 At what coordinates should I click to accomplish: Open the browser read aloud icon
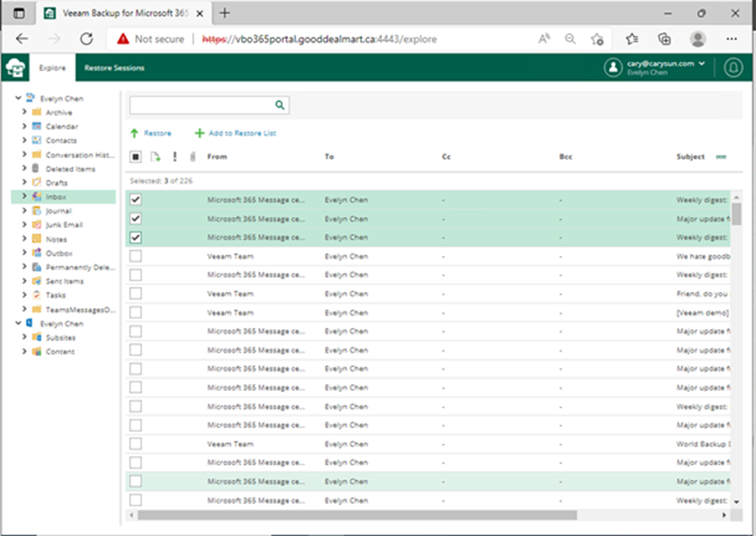[544, 39]
